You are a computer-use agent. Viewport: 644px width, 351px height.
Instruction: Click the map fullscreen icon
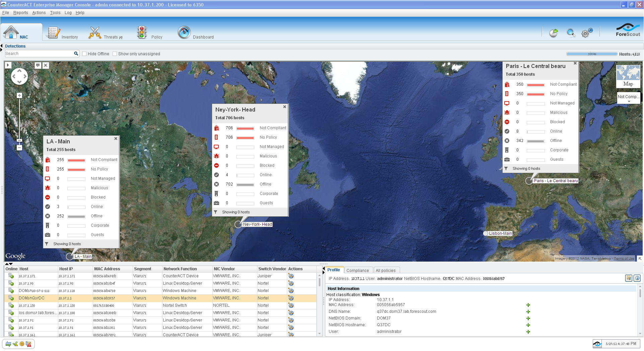click(46, 65)
